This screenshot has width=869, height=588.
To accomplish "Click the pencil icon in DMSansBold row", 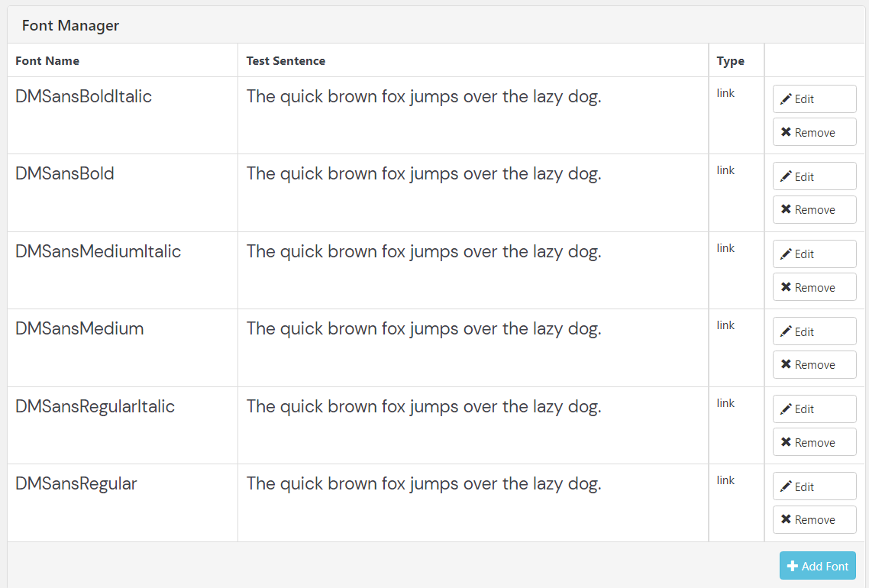I will click(x=786, y=176).
